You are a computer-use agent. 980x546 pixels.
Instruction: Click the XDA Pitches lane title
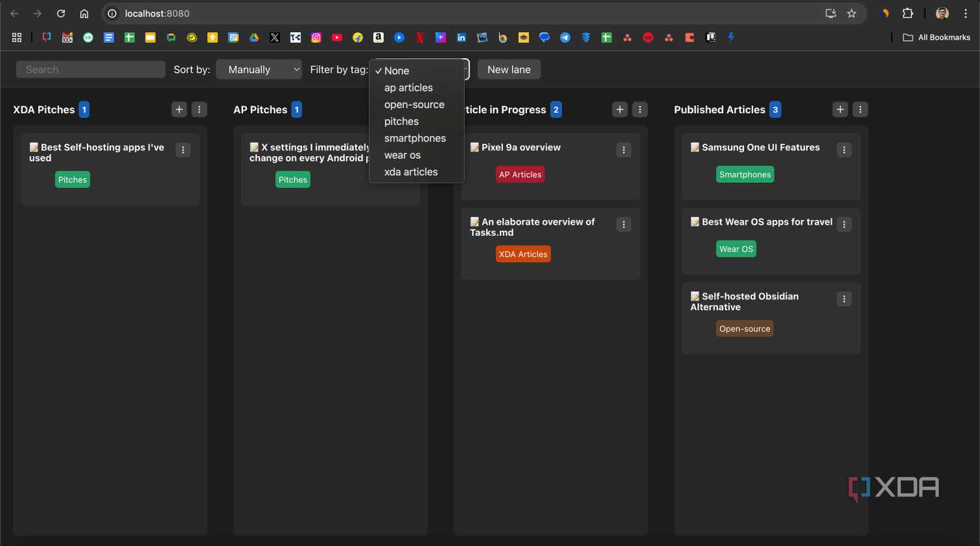pos(44,110)
